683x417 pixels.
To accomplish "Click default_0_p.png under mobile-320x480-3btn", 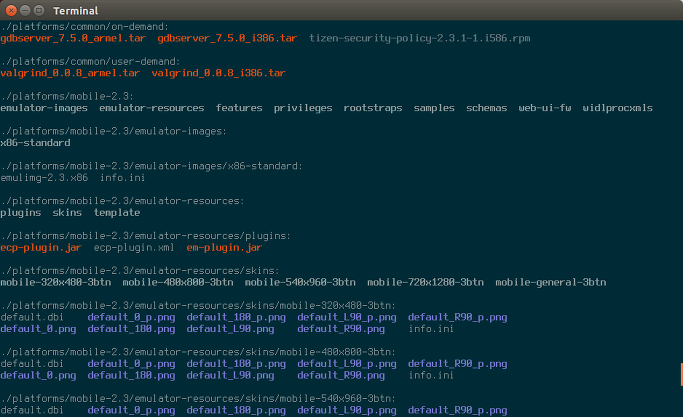I will click(x=131, y=317).
